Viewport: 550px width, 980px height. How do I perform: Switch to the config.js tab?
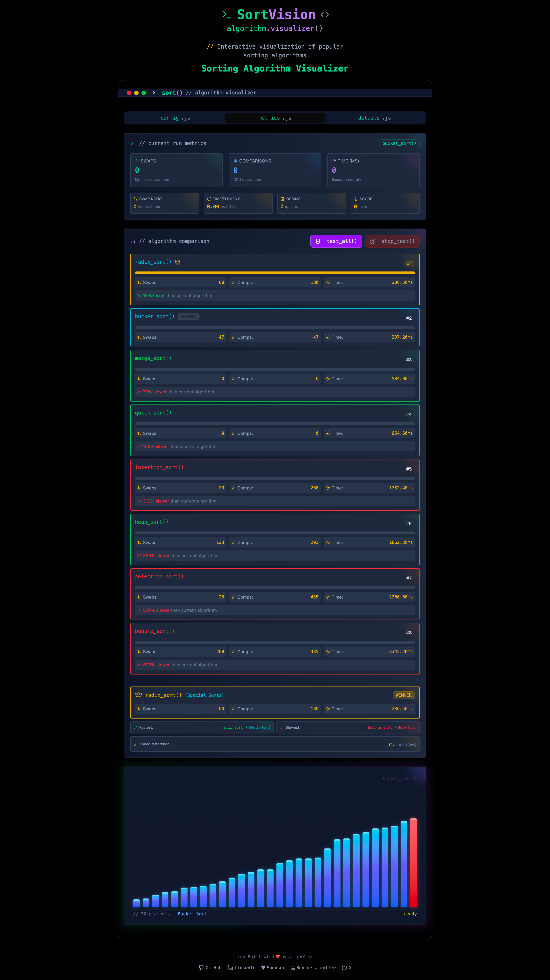[x=175, y=118]
